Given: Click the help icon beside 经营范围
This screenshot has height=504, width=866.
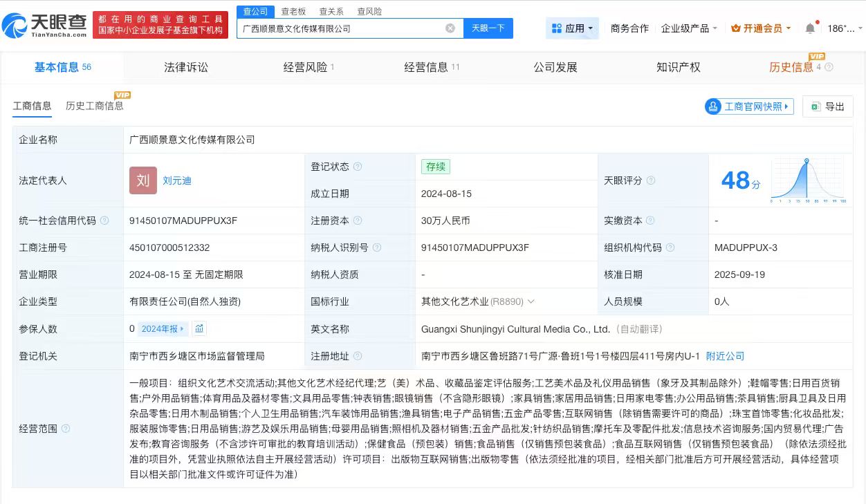Looking at the screenshot, I should pos(66,429).
